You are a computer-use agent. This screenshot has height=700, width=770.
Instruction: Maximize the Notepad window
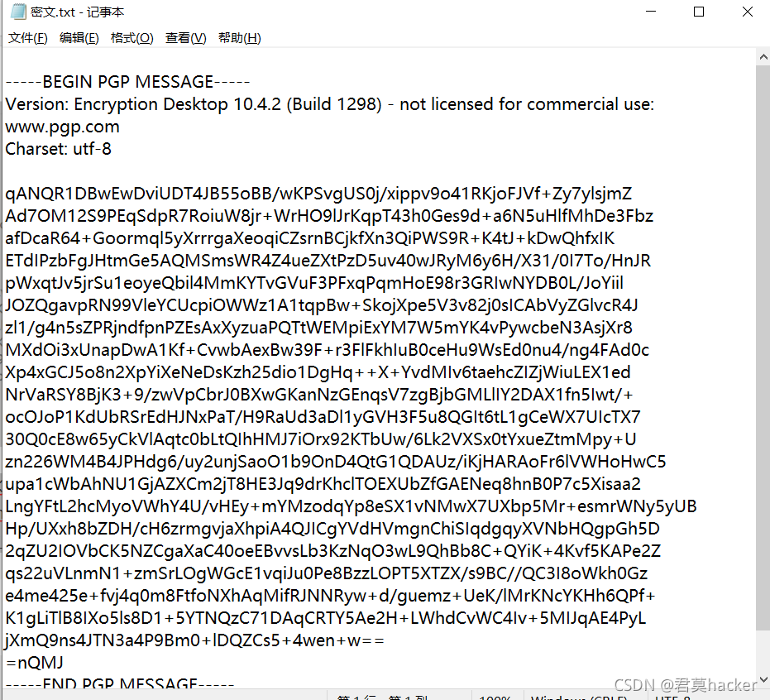pos(698,12)
